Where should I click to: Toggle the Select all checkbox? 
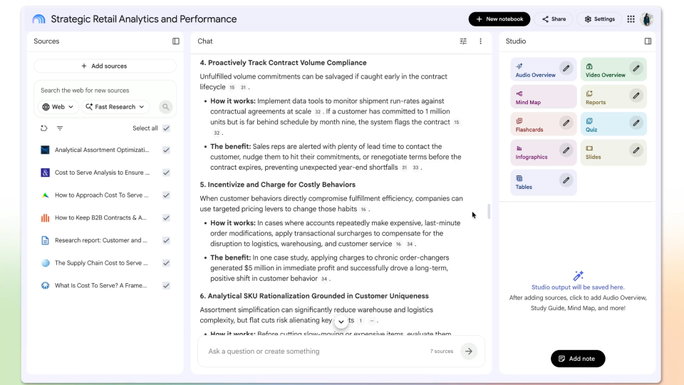tap(166, 128)
